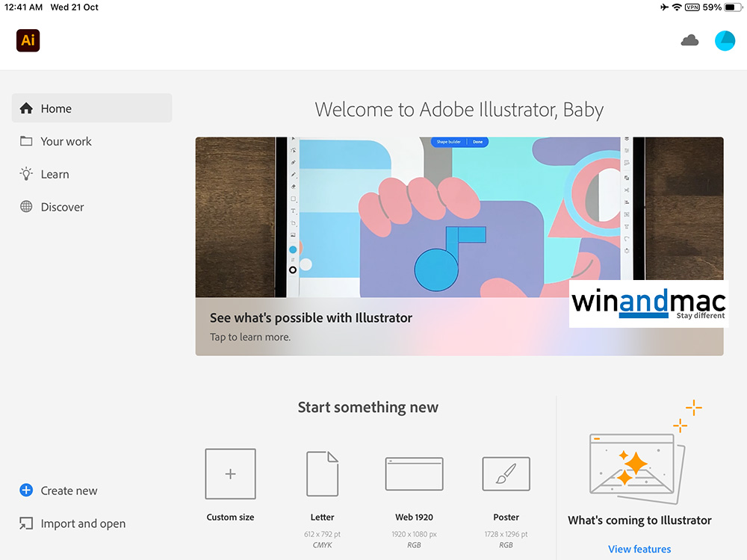Image resolution: width=747 pixels, height=560 pixels.
Task: Tap 'See what's possible with Illustrator' caption
Action: 311,318
